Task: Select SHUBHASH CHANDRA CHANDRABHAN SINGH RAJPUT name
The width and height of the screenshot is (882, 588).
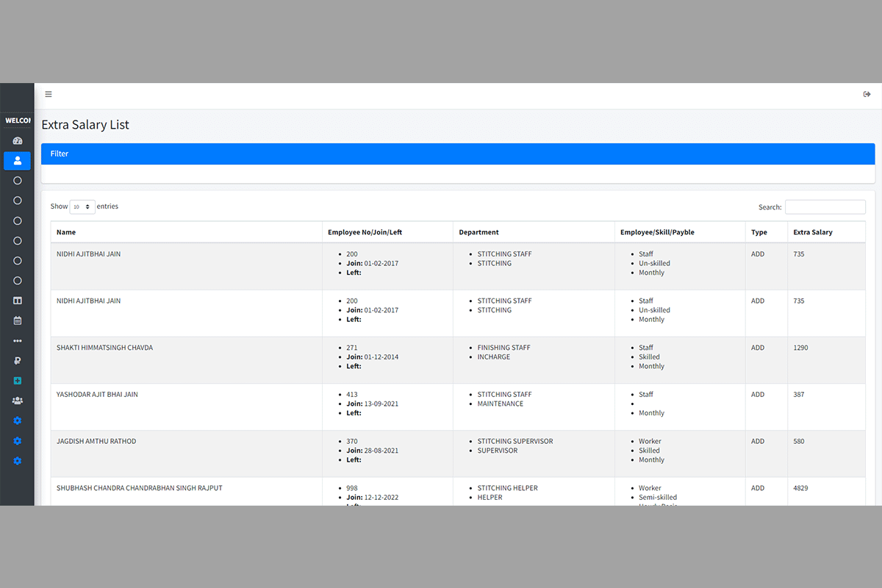Action: point(139,488)
